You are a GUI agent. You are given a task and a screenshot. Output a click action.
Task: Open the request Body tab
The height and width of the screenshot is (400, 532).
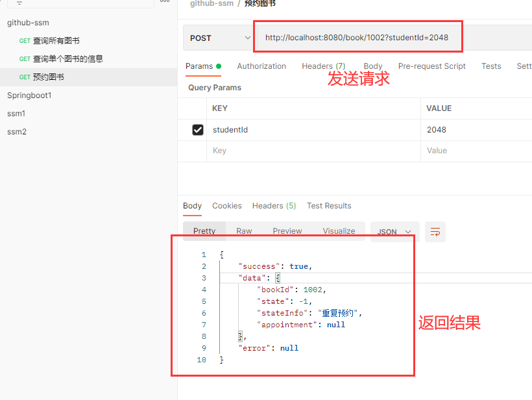(x=373, y=66)
